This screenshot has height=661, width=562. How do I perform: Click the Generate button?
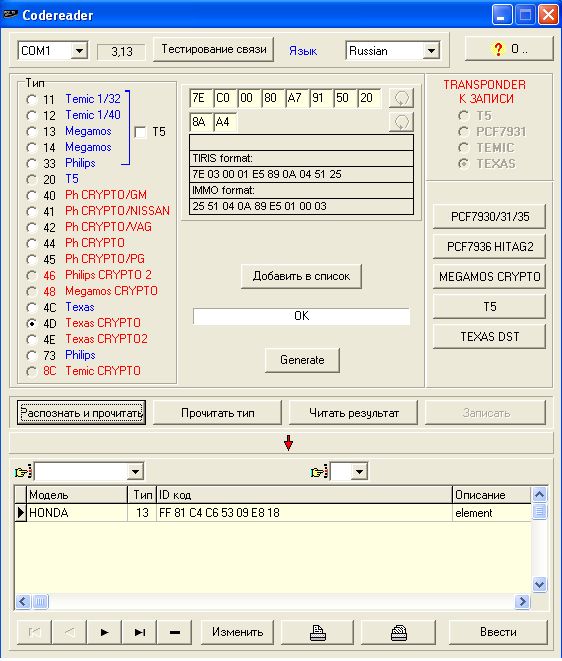(302, 360)
